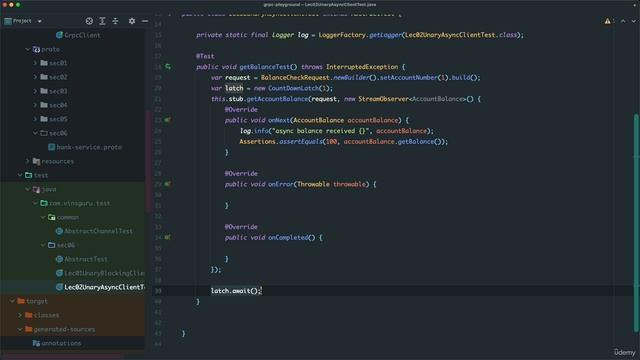Hide the Project tool window
This screenshot has width=640, height=360.
(145, 21)
